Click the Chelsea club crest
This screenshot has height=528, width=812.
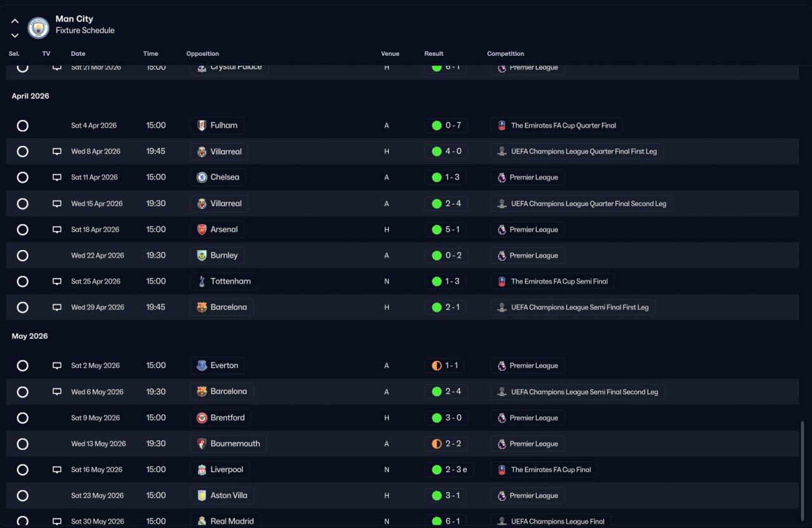(x=202, y=178)
